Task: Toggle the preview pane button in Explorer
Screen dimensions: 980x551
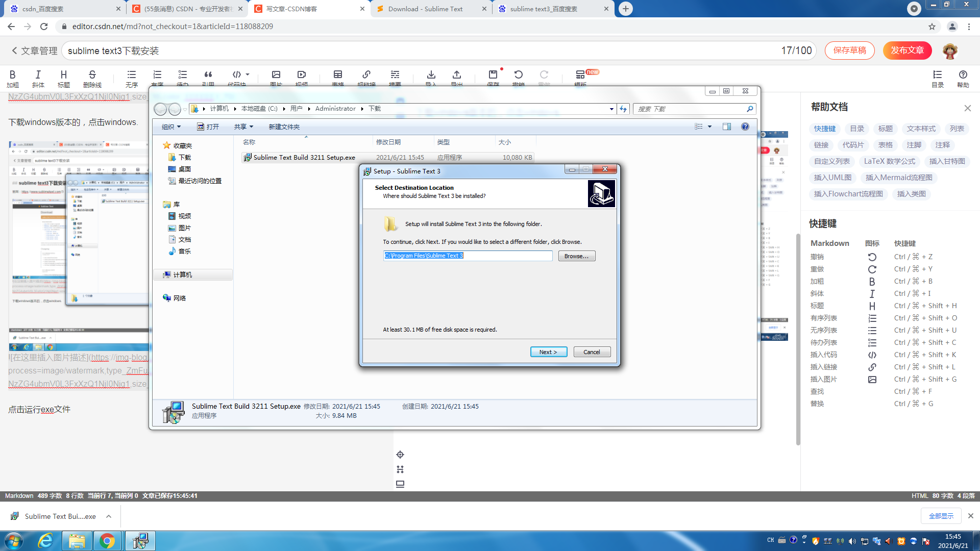Action: pos(726,127)
